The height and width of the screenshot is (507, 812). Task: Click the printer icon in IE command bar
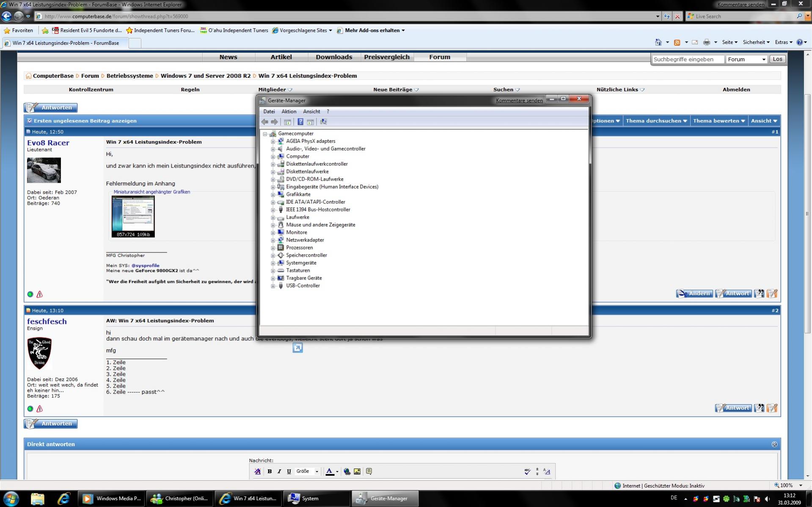(x=706, y=42)
